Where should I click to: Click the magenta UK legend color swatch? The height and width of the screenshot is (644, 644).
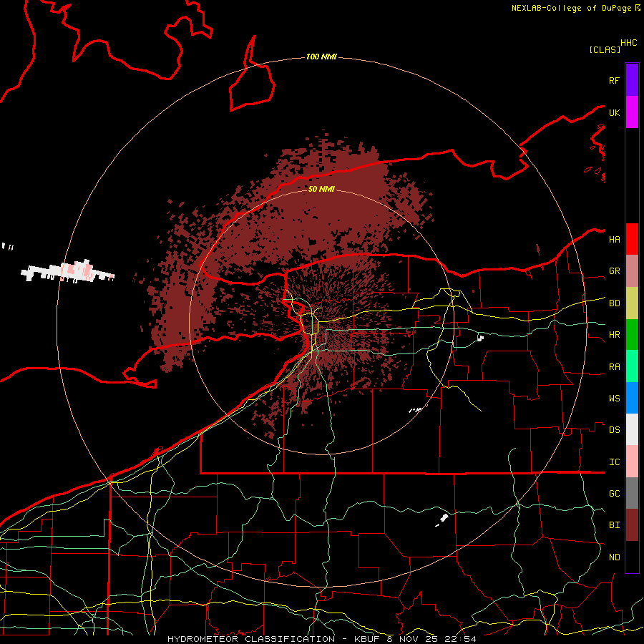[x=632, y=112]
